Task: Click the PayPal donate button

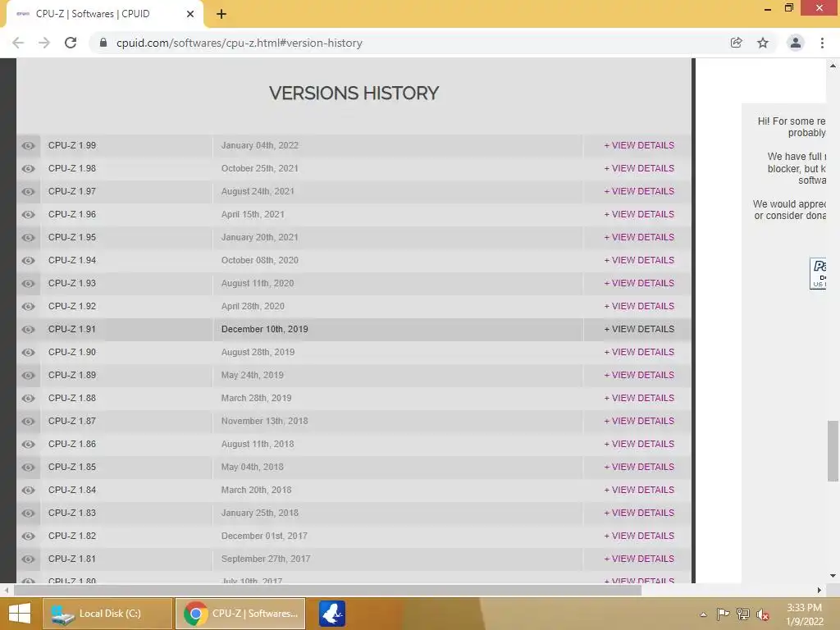Action: [818, 273]
